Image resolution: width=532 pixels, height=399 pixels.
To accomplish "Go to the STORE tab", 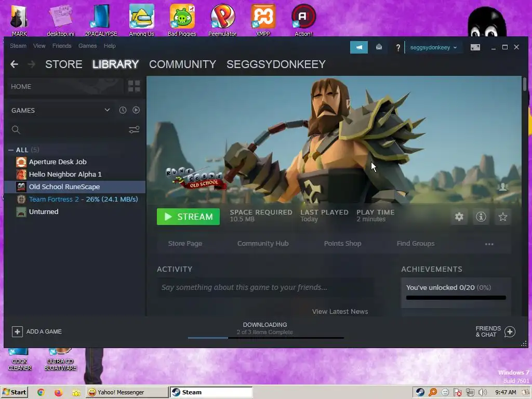I will click(64, 64).
